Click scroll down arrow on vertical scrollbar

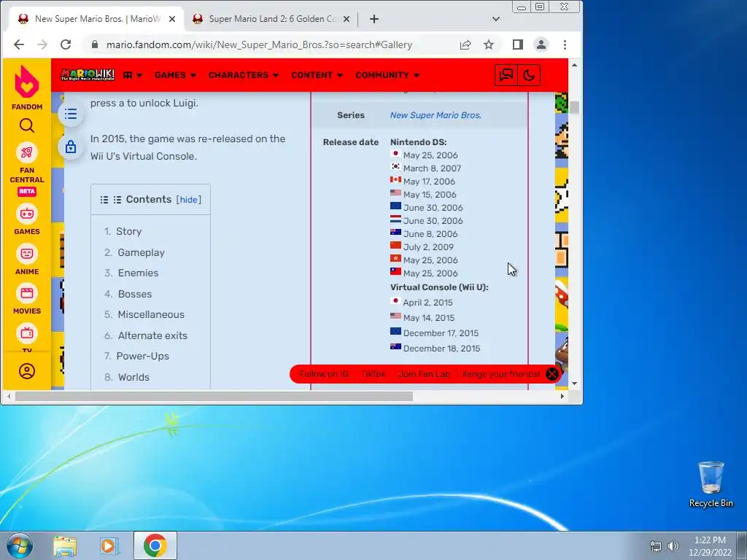575,383
